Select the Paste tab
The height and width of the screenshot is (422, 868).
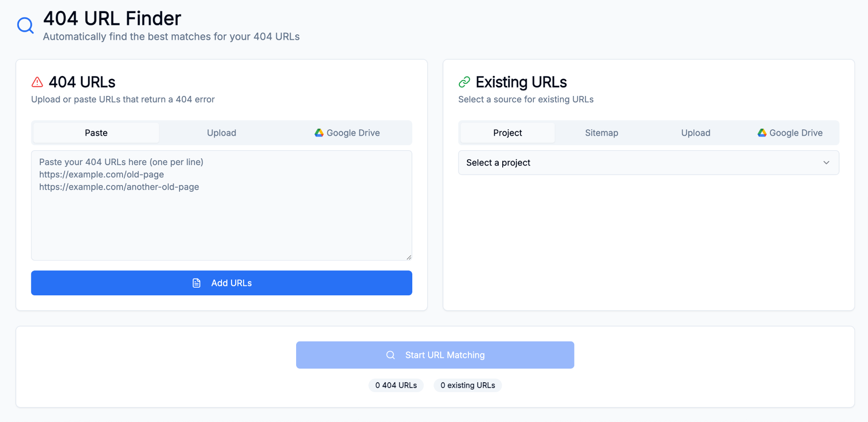click(96, 133)
